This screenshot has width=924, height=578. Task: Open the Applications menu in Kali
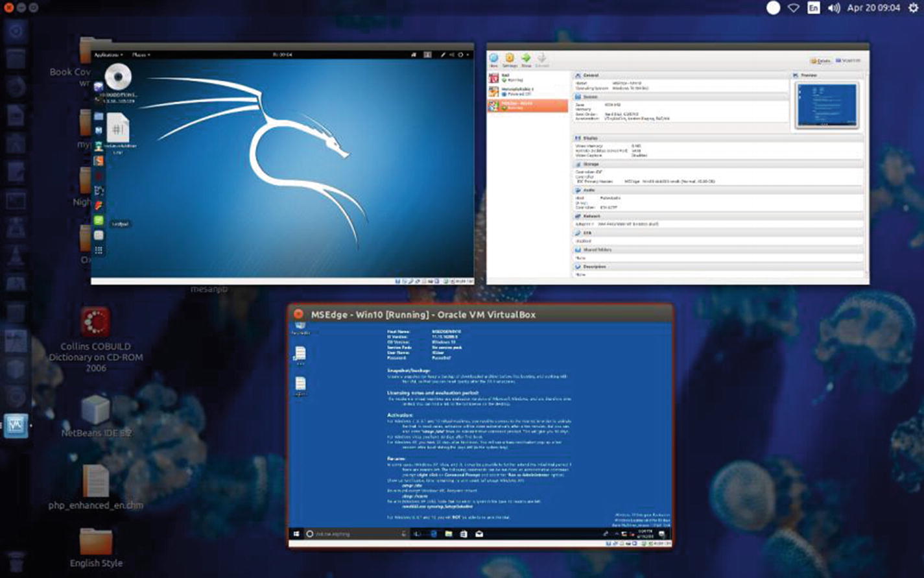click(108, 55)
